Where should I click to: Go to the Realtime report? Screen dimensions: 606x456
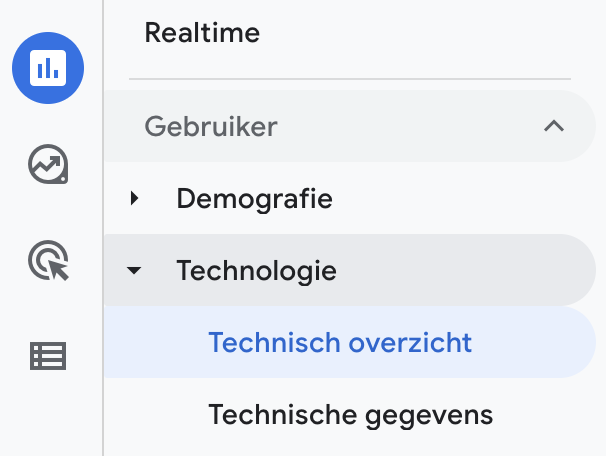[202, 33]
